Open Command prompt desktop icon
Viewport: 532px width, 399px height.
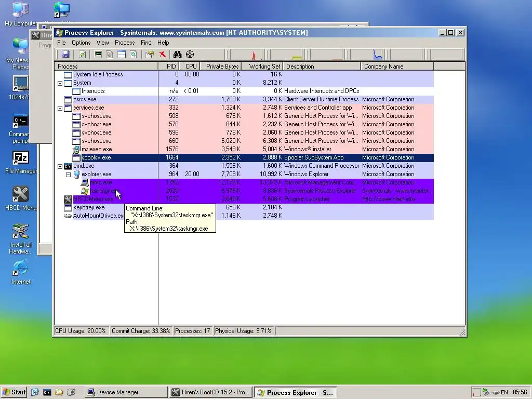pos(21,129)
